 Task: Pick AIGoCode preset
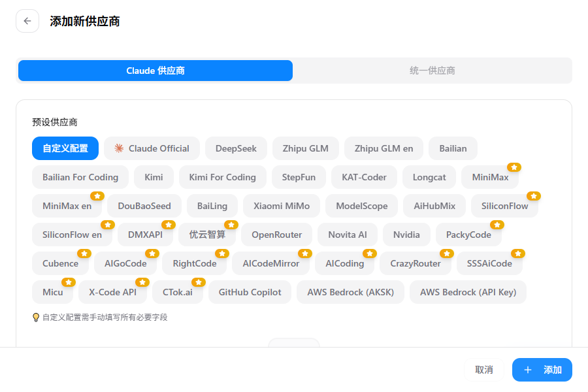(x=125, y=263)
